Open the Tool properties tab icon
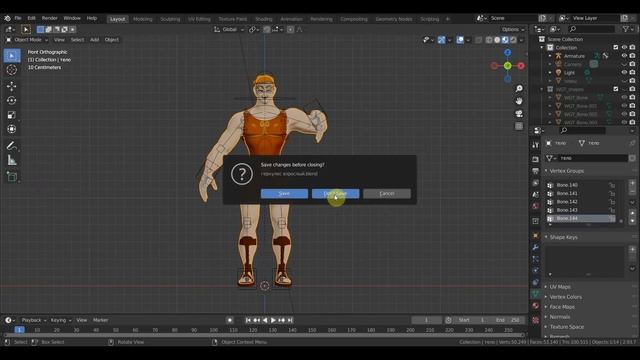Viewport: 640px width, 360px height. point(536,146)
